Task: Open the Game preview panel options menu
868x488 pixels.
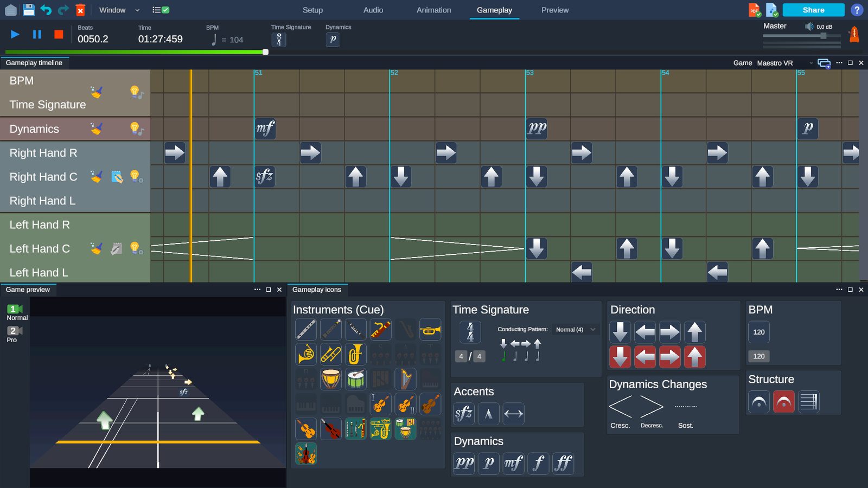Action: pos(257,290)
